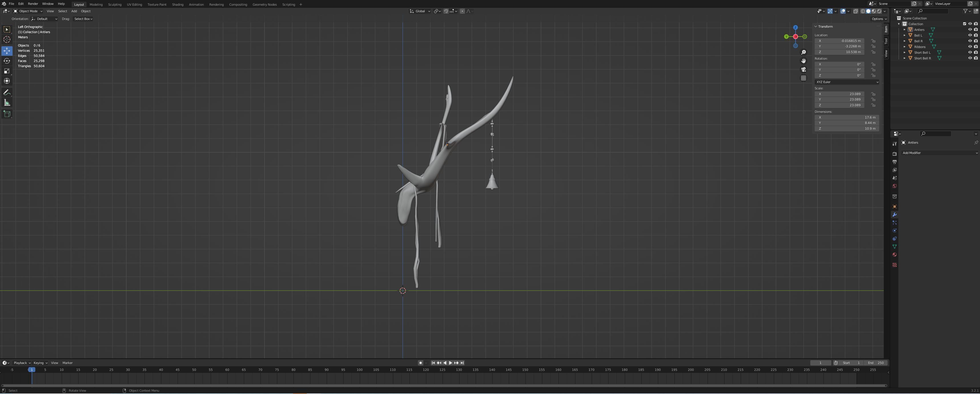Viewport: 980px width, 394px height.
Task: Expand the Short Bell L tree item
Action: (905, 53)
